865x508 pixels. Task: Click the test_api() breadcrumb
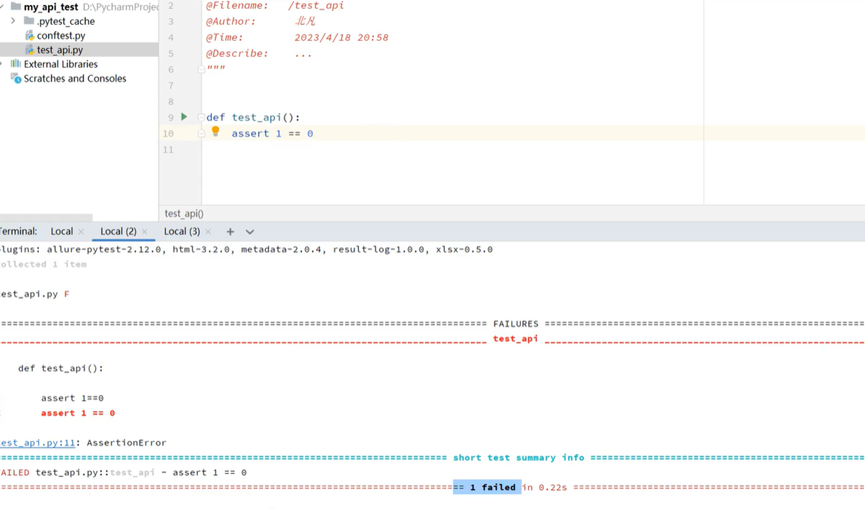click(184, 213)
